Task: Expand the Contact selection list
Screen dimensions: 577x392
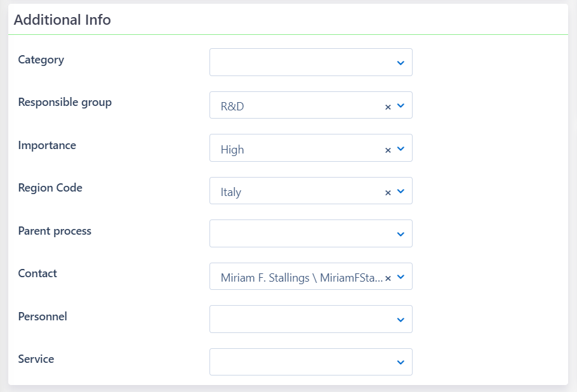Action: coord(401,277)
